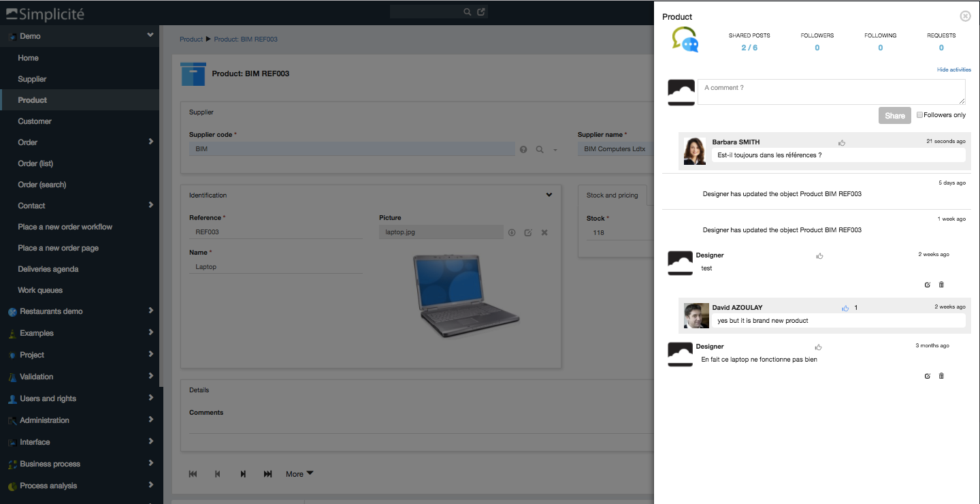Viewport: 980px width, 504px height.
Task: Click the Followers count
Action: click(817, 48)
